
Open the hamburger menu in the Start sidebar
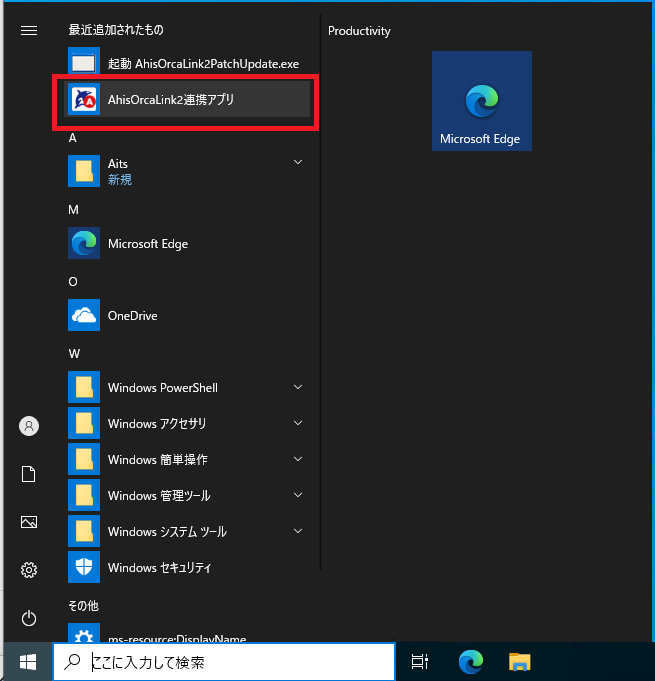pyautogui.click(x=29, y=30)
